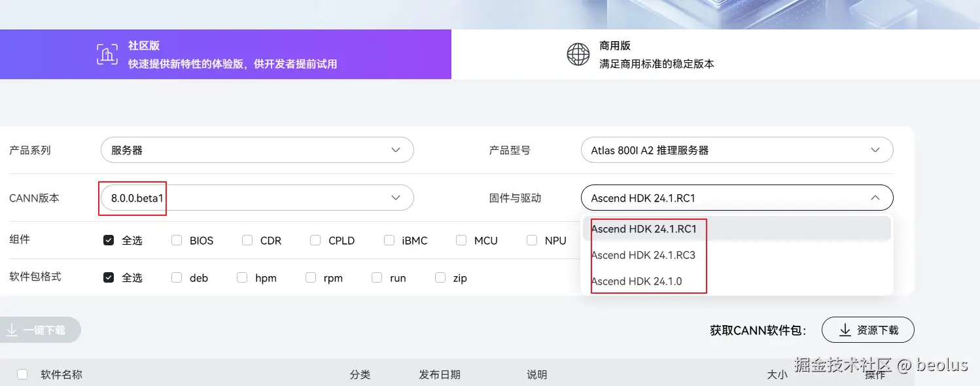The height and width of the screenshot is (386, 980).
Task: Enable the iBMC component checkbox
Action: (x=389, y=241)
